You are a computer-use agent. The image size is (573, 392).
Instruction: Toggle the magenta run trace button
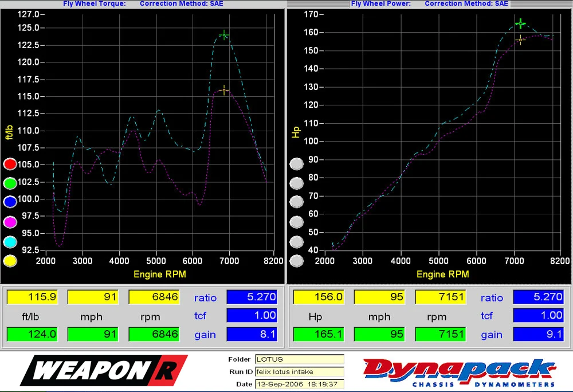point(10,222)
